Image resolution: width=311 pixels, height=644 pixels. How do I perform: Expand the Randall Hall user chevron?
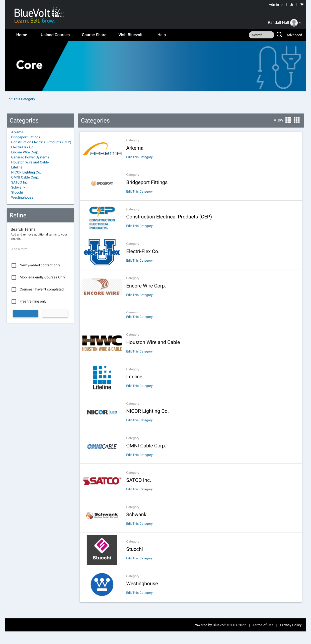tap(300, 23)
